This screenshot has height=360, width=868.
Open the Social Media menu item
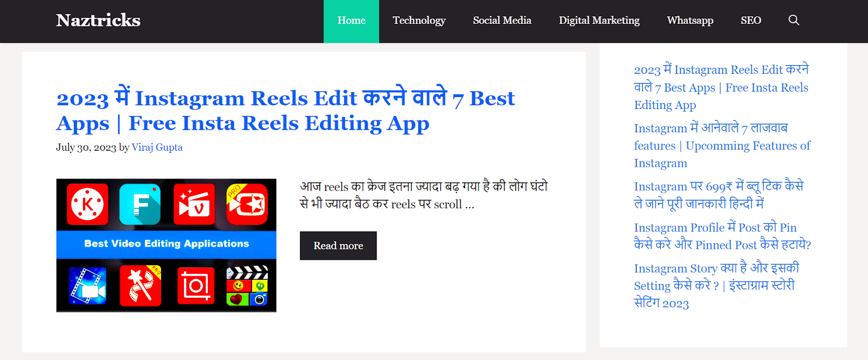pyautogui.click(x=502, y=21)
